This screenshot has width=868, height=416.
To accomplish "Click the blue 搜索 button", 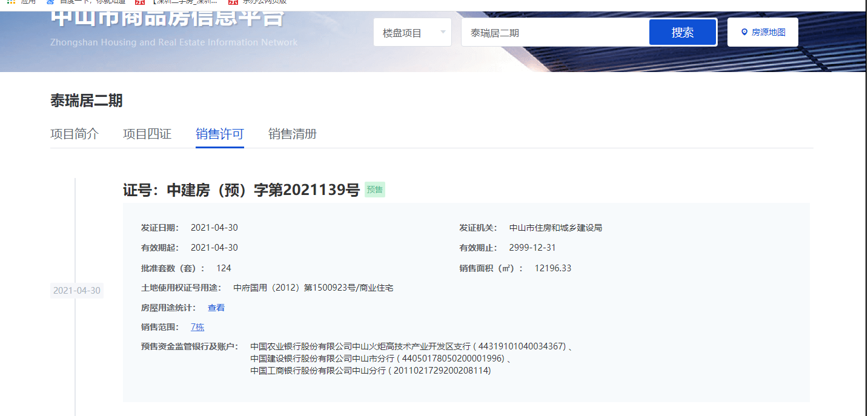I will tap(683, 33).
